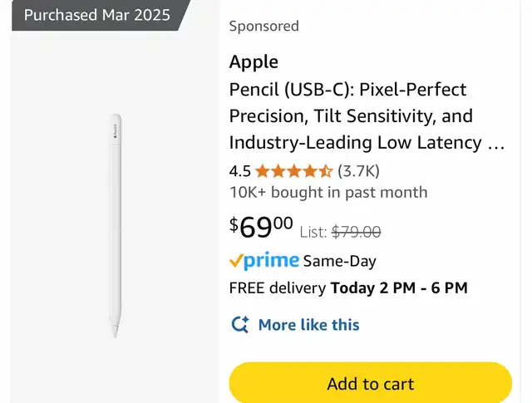Click the $69.00 price

pos(261,226)
